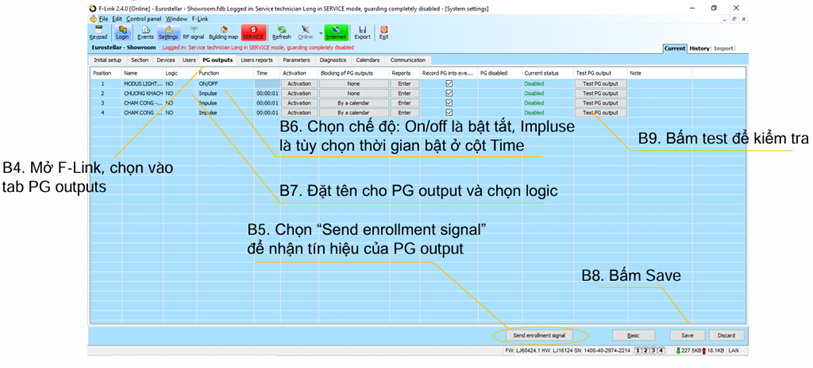Click the Online toolbar icon

pyautogui.click(x=305, y=33)
